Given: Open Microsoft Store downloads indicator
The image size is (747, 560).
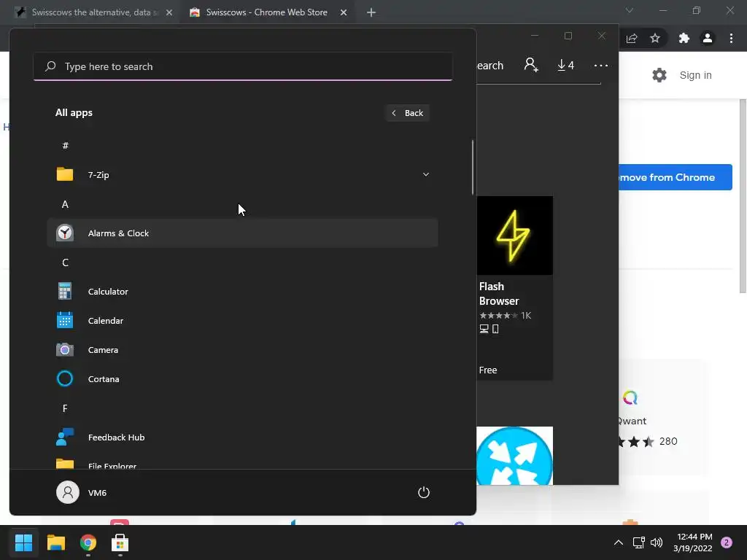Looking at the screenshot, I should [x=565, y=65].
